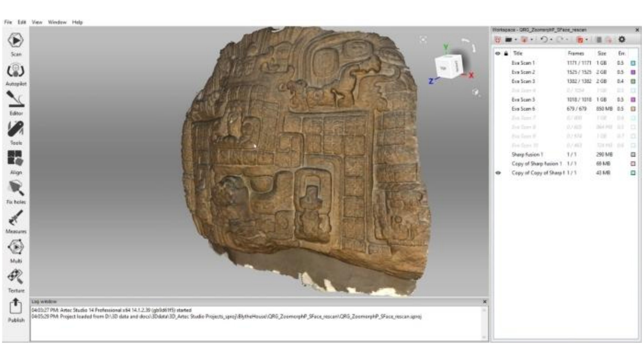644x362 pixels.
Task: Open the Window menu
Action: click(x=57, y=22)
